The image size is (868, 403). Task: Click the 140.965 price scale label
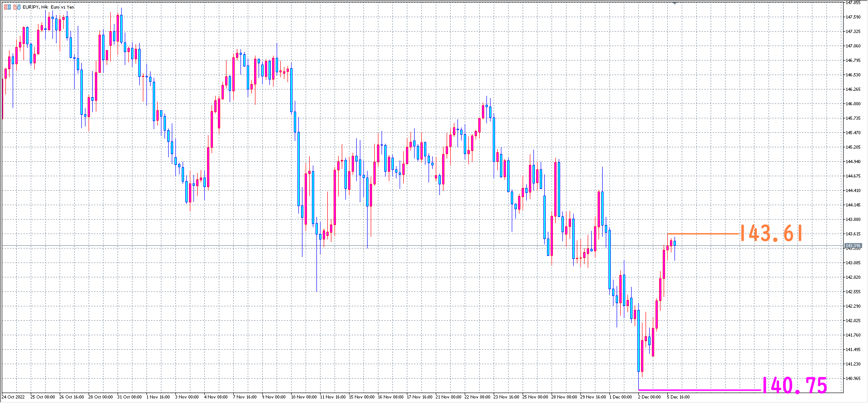pyautogui.click(x=853, y=378)
